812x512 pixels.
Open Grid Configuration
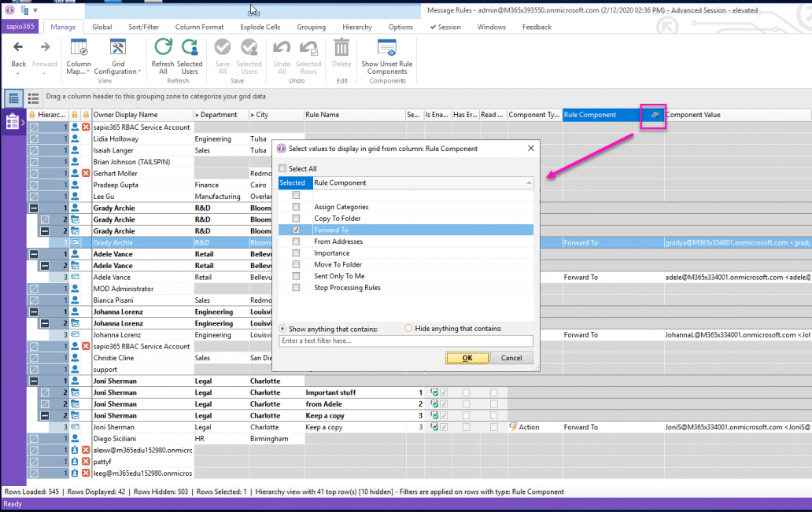[x=117, y=48]
